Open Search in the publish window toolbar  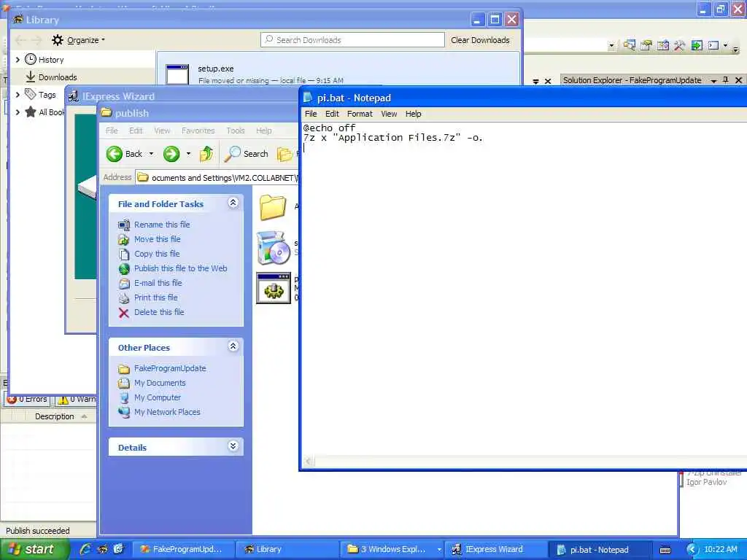pyautogui.click(x=247, y=154)
